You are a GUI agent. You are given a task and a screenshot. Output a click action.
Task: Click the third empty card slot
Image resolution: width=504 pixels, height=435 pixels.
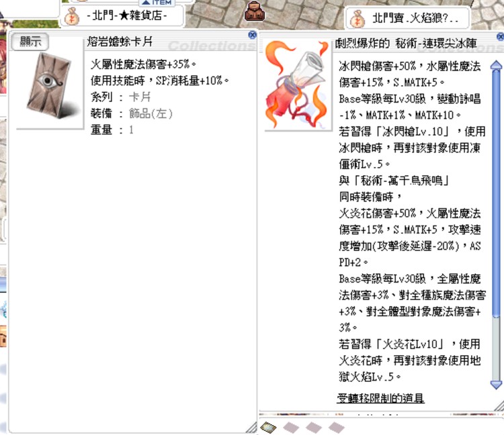tap(314, 428)
